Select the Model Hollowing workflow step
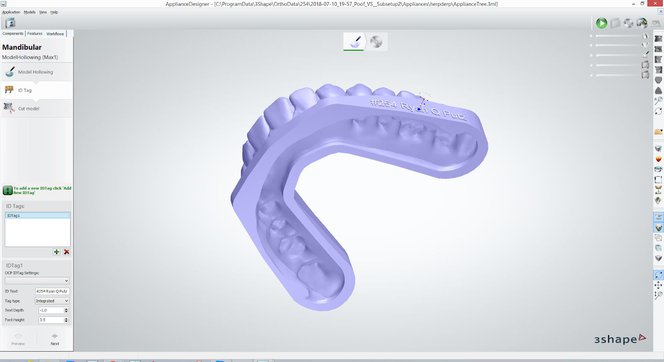 click(x=36, y=72)
